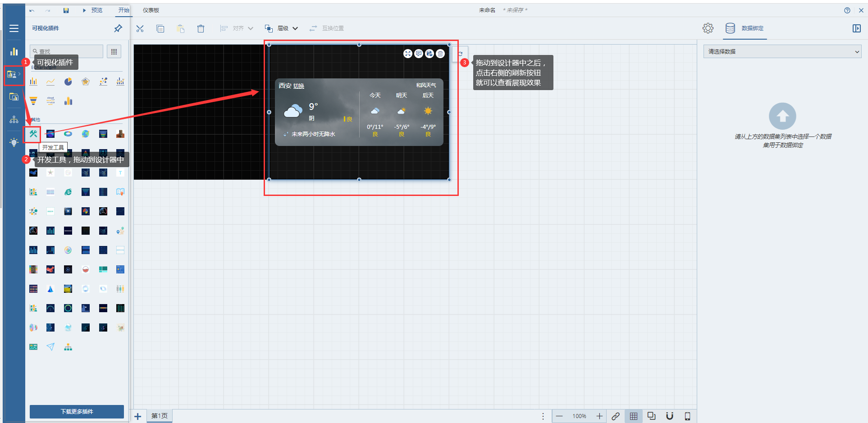
Task: Click the save floppy disk icon
Action: point(66,10)
